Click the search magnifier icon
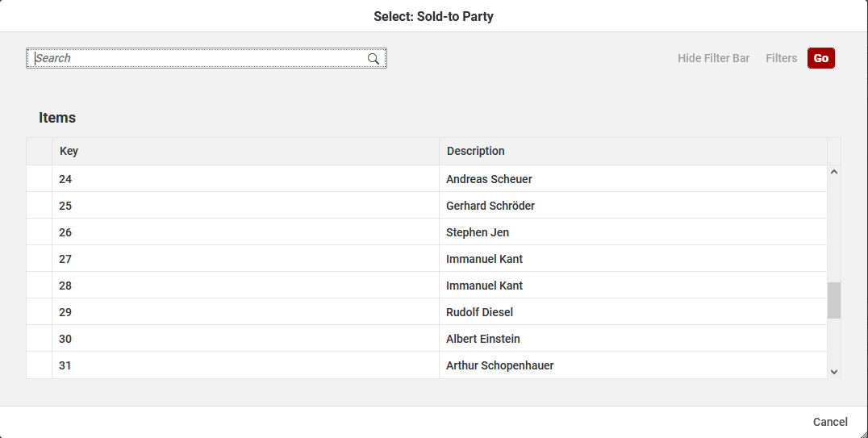868x438 pixels. (373, 59)
